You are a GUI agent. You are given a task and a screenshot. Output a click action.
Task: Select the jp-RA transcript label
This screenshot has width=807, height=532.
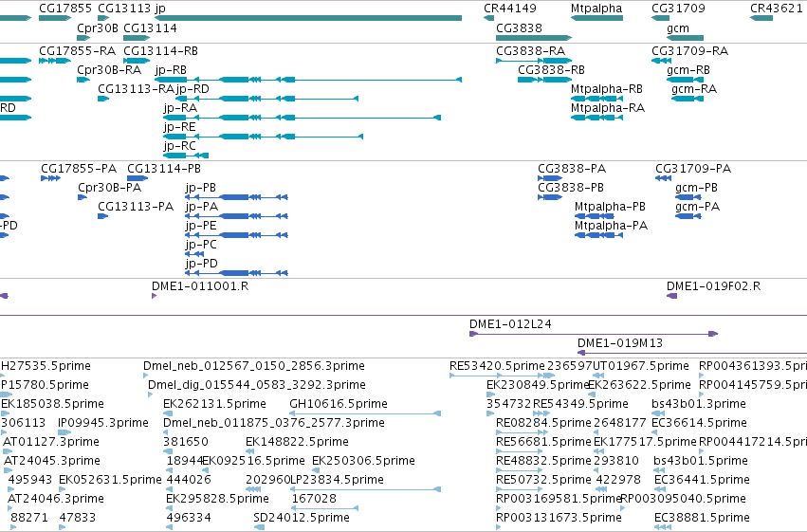pos(180,108)
